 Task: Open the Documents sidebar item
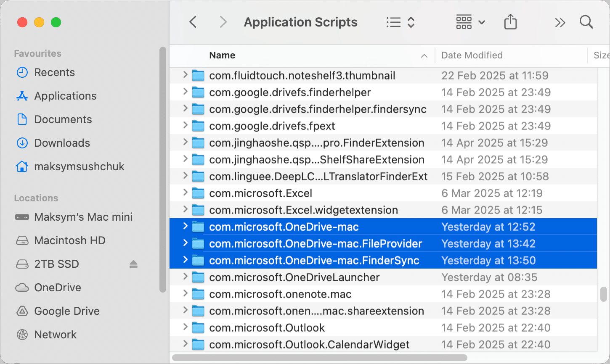(62, 119)
